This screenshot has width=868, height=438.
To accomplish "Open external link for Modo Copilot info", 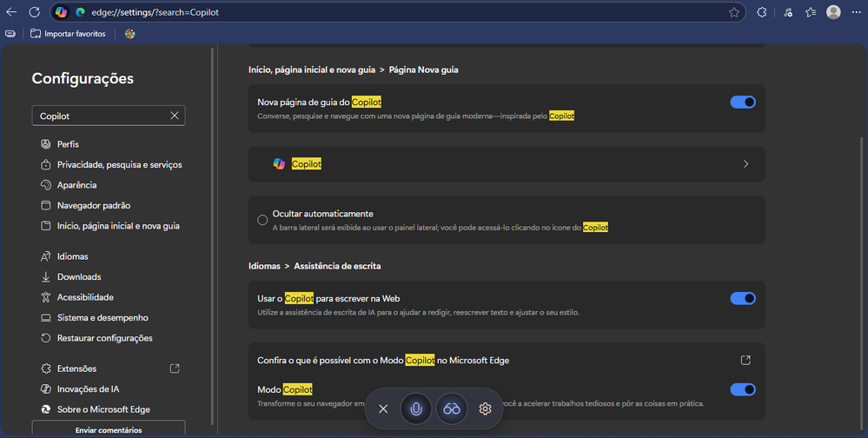I will (x=745, y=361).
